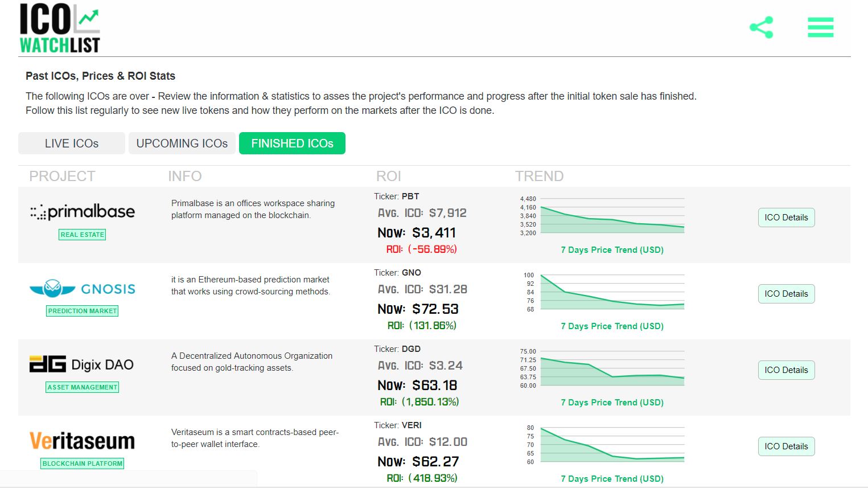Click the '7 Days Price Trend (USD)' label under Digix DAO

click(612, 403)
